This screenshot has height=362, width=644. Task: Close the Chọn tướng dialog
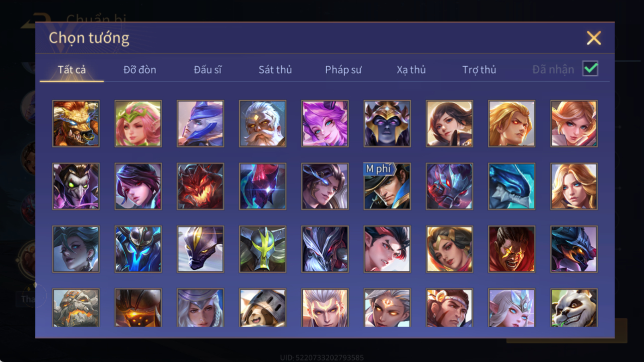click(594, 38)
